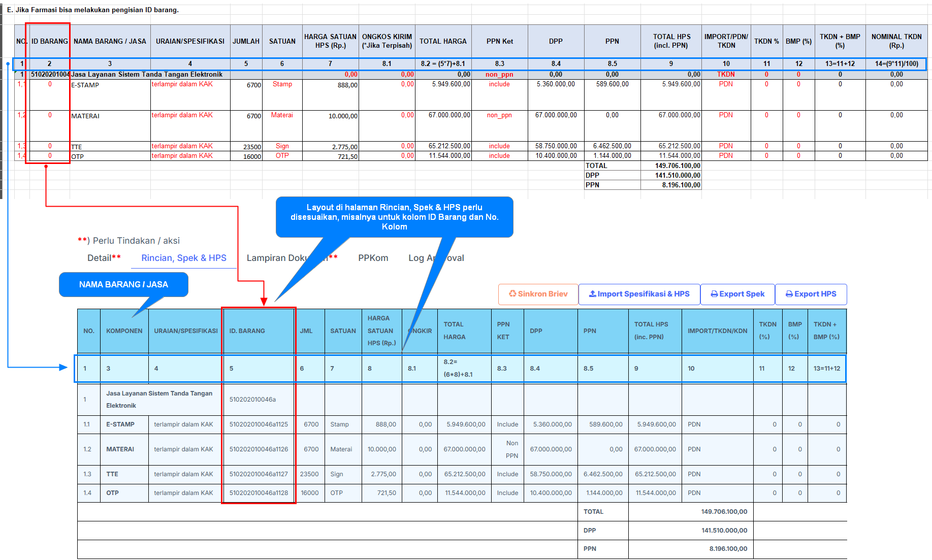The image size is (932, 560).
Task: Click the KOMPONEN column header
Action: (x=124, y=331)
